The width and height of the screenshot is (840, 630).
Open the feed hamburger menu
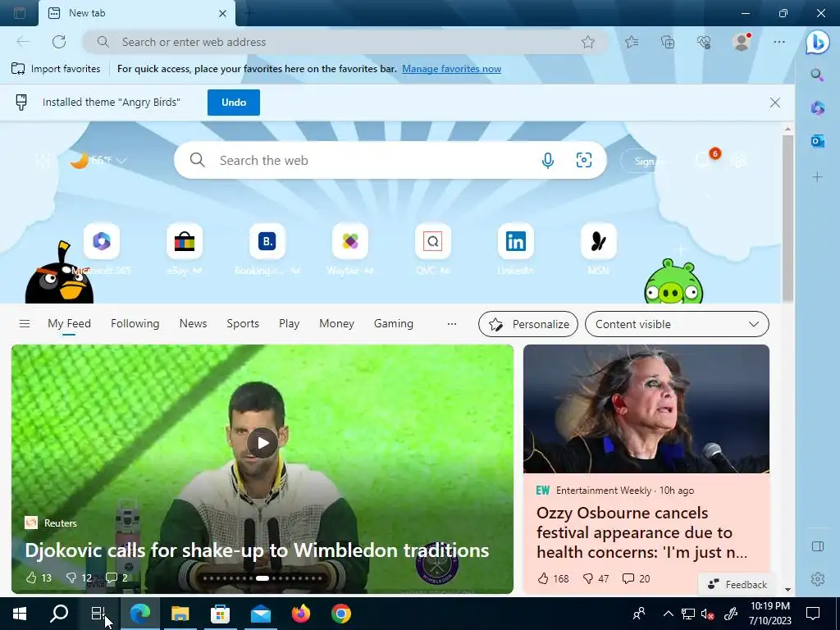25,323
